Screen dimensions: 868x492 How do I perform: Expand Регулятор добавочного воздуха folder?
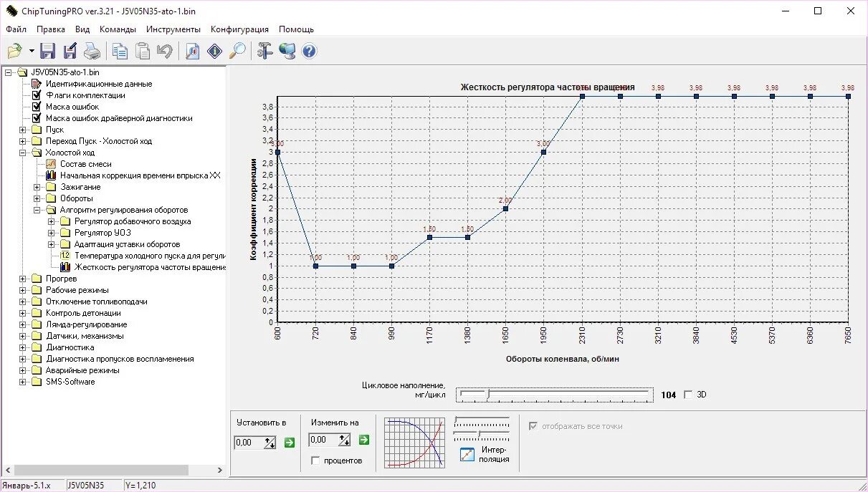pos(52,221)
